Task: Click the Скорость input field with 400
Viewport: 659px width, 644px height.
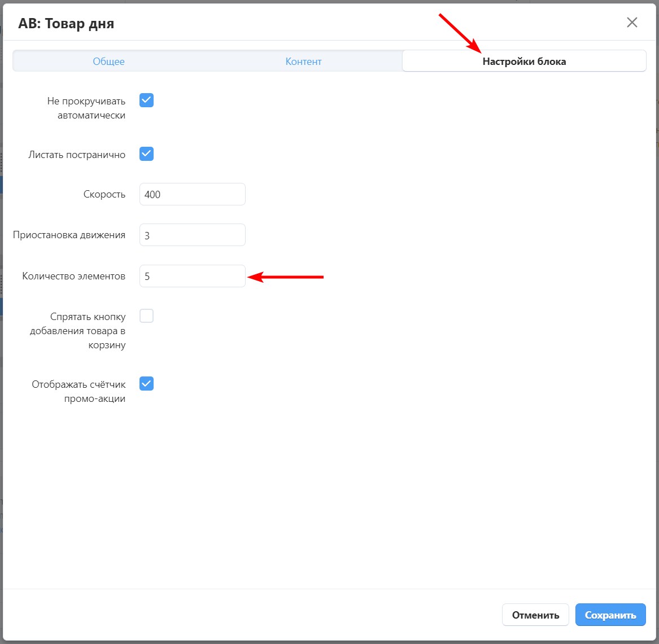Action: click(192, 194)
